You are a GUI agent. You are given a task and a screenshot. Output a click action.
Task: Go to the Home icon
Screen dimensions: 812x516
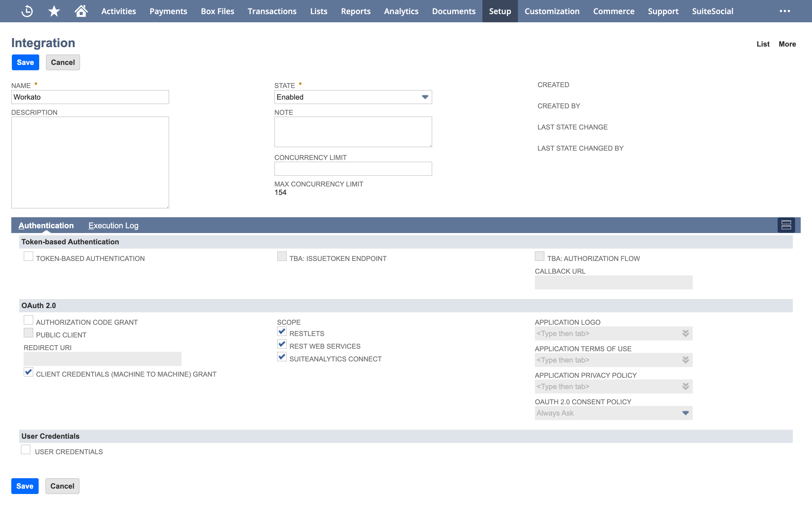[x=81, y=11]
